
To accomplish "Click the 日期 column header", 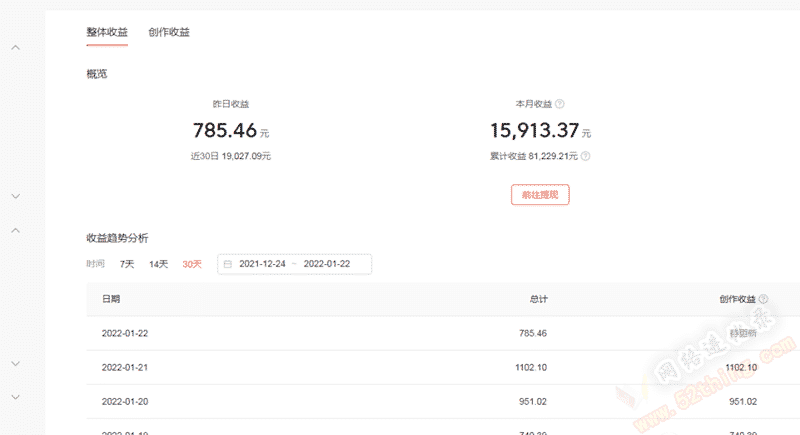I will pyautogui.click(x=111, y=299).
